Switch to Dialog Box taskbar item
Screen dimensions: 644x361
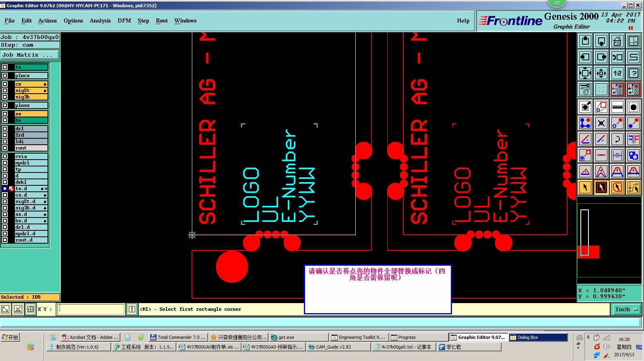point(538,337)
